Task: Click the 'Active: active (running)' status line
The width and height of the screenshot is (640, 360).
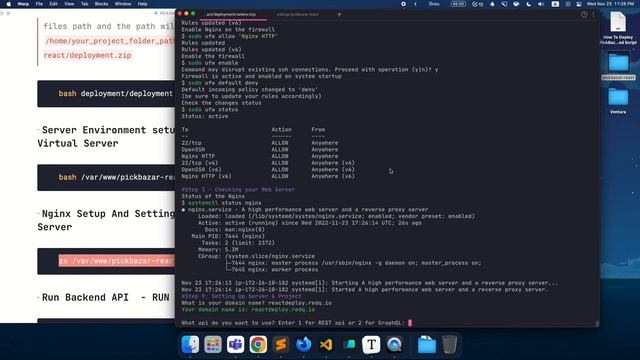Action: pos(310,223)
